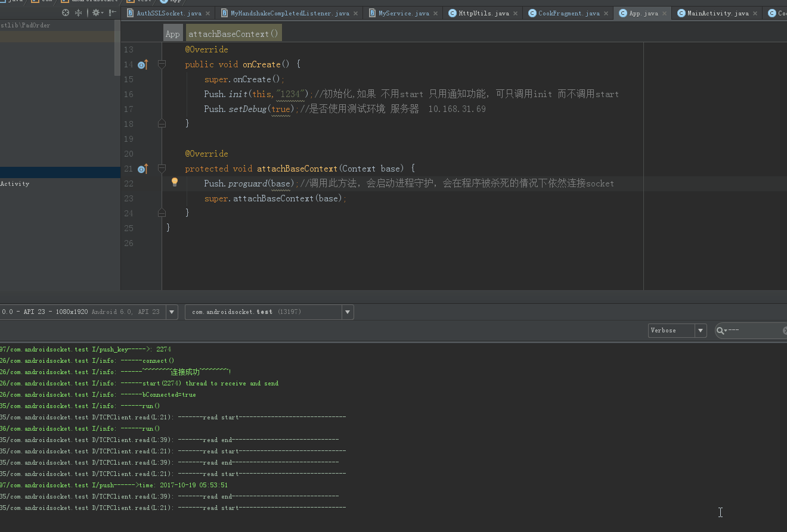Open the device selection dropdown
The height and width of the screenshot is (532, 787).
[x=172, y=312]
